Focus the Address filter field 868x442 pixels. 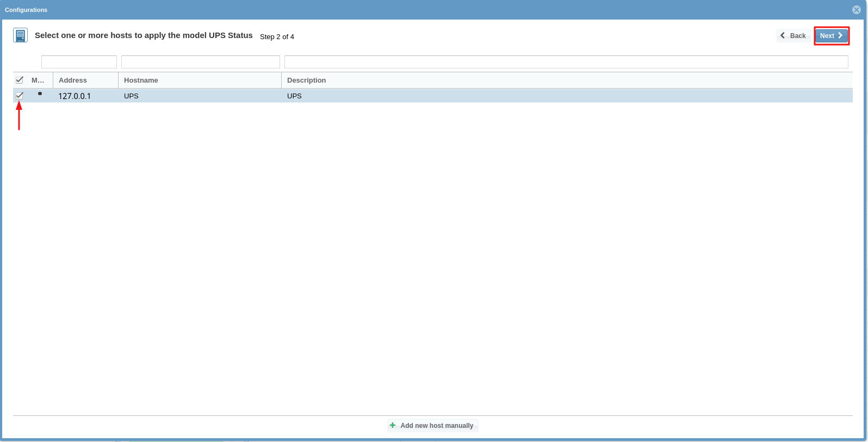click(79, 62)
